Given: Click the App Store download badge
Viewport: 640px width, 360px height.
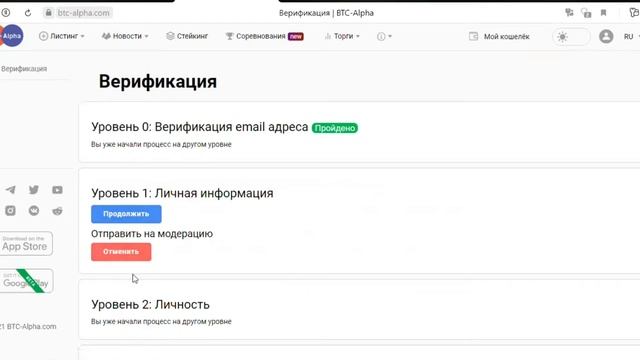Looking at the screenshot, I should pyautogui.click(x=26, y=244).
